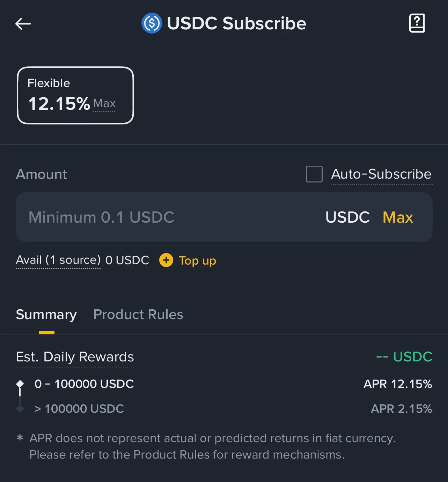Switch to the Summary tab
The width and height of the screenshot is (448, 482).
tap(46, 315)
